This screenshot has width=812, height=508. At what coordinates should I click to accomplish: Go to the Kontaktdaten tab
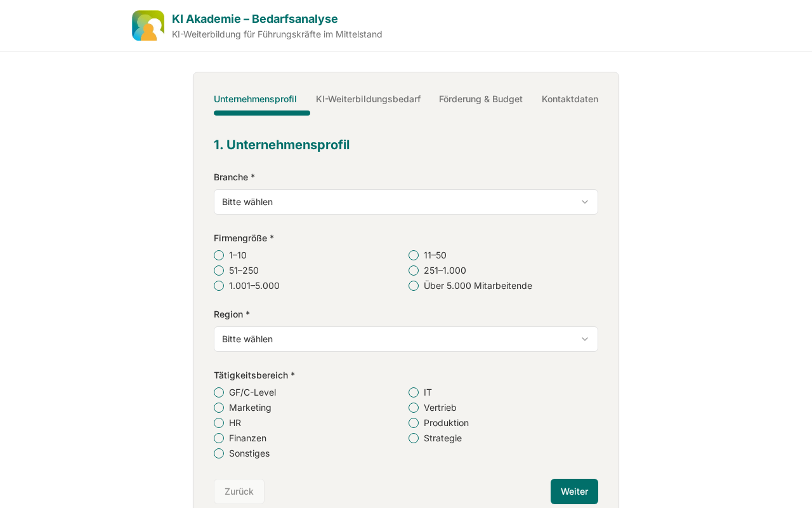(x=570, y=99)
